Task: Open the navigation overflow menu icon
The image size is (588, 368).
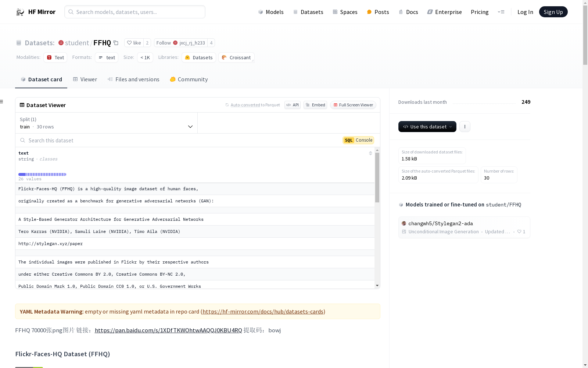Action: pos(501,12)
